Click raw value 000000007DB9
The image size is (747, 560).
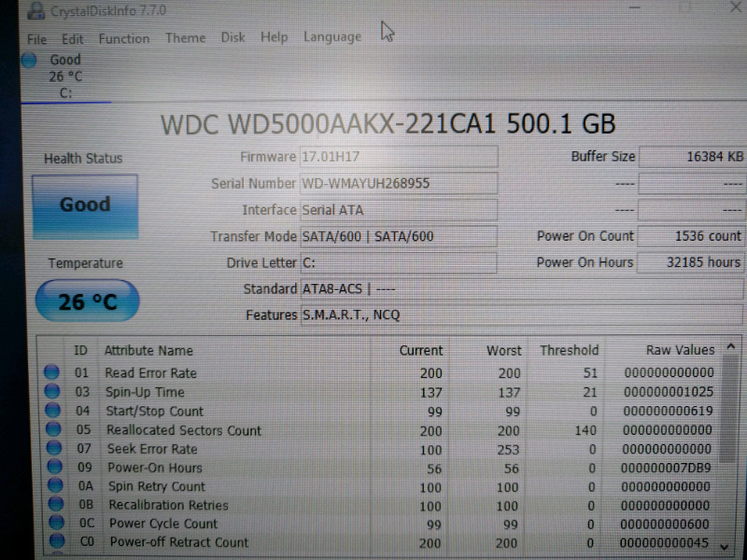tap(666, 468)
